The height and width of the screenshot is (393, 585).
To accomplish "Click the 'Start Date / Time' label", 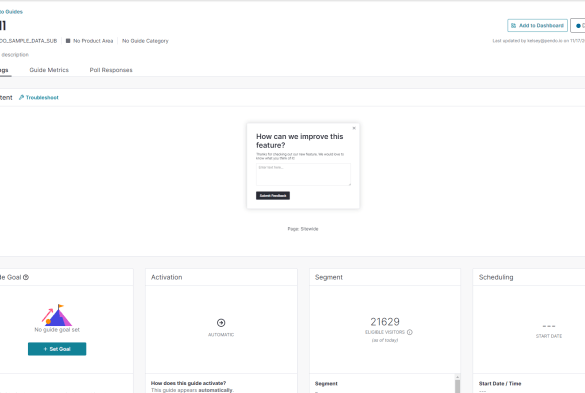I will click(x=500, y=383).
